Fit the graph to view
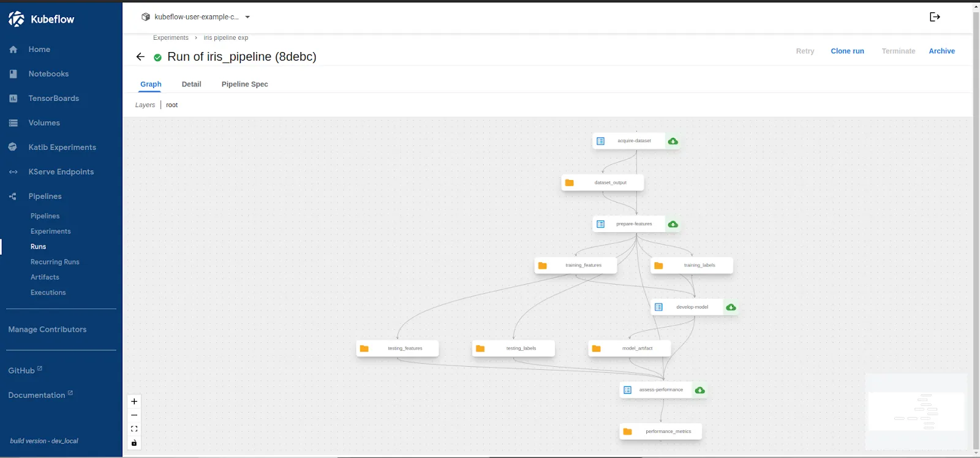Viewport: 980px width, 458px height. [x=134, y=429]
